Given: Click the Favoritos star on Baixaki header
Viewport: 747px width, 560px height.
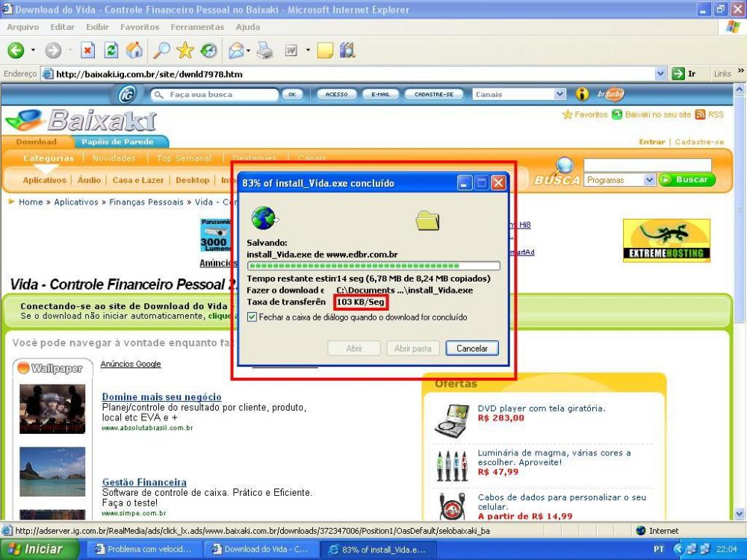Looking at the screenshot, I should pyautogui.click(x=567, y=114).
